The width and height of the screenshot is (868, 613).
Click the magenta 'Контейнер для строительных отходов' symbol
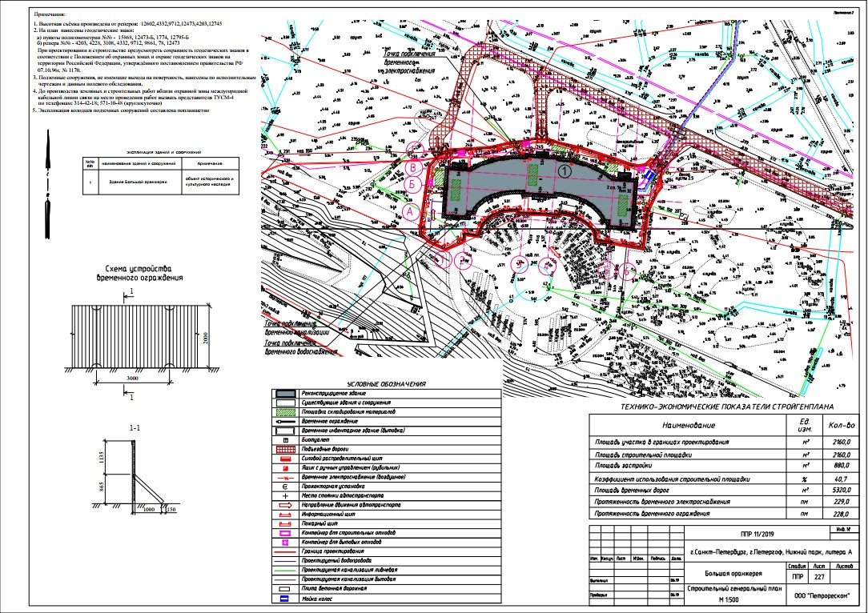point(285,533)
